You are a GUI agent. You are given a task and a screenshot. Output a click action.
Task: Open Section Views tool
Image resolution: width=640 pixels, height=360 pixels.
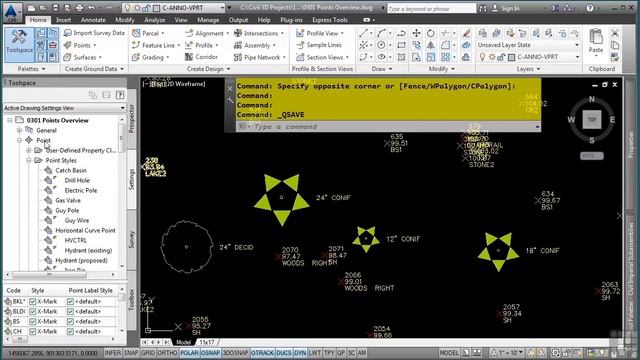click(322, 58)
